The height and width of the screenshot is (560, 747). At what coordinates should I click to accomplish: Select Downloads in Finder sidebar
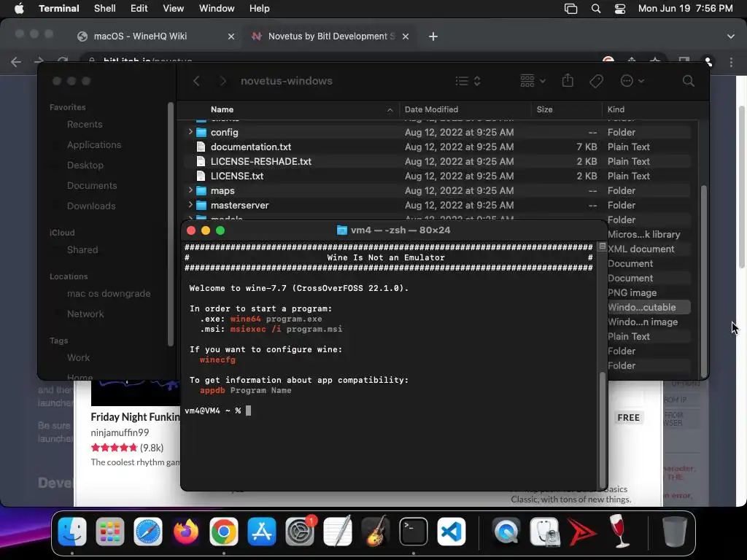91,206
